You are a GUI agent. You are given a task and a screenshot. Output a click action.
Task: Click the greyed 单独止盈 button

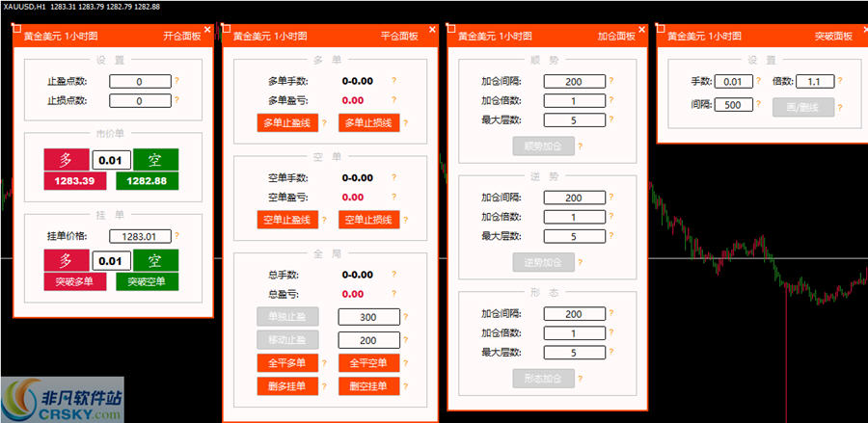[287, 317]
